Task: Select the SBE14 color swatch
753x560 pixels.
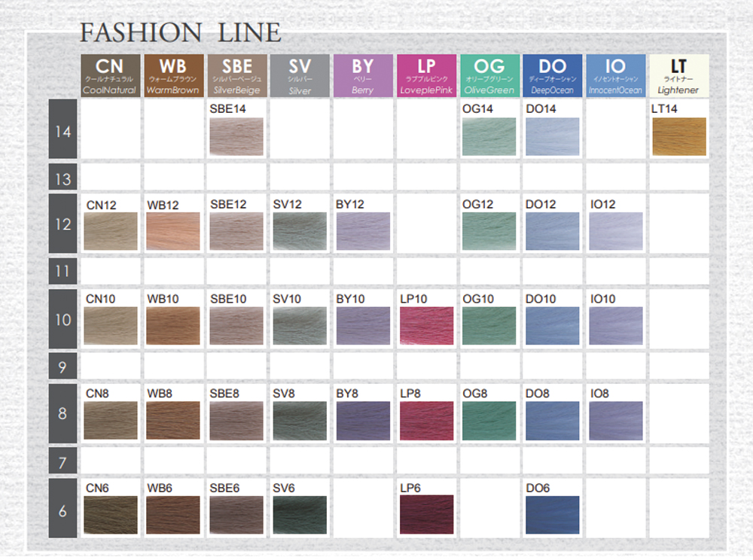Action: click(236, 135)
